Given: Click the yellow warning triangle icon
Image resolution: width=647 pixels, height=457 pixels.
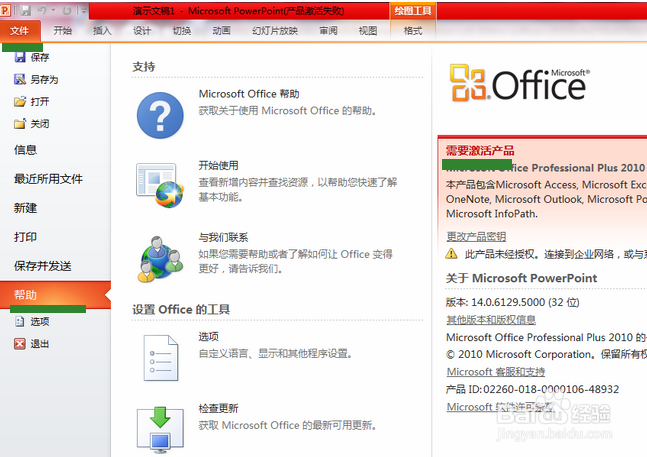Looking at the screenshot, I should pyautogui.click(x=451, y=254).
